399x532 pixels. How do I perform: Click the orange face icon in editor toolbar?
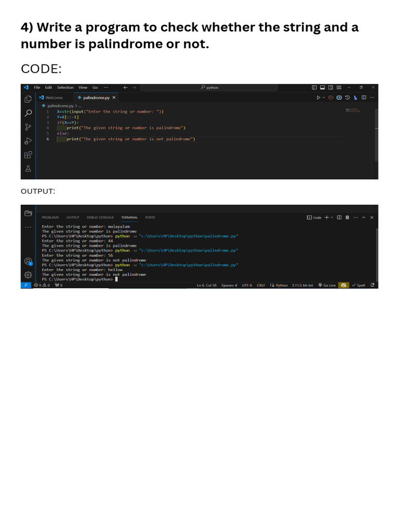[330, 98]
